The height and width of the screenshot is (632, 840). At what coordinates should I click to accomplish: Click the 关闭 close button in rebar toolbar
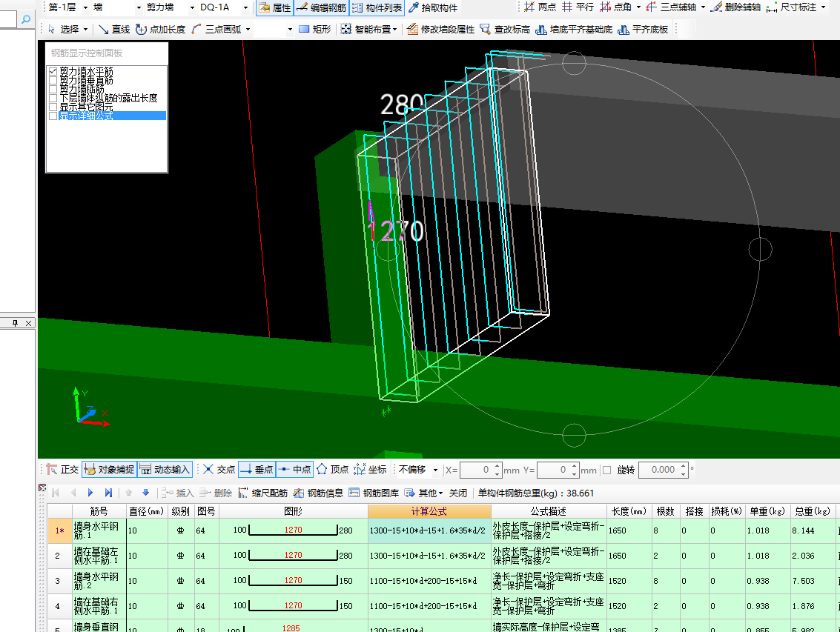click(x=458, y=493)
